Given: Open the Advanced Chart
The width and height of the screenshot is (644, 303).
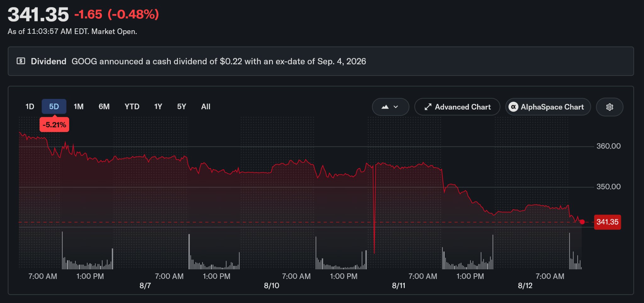Looking at the screenshot, I should [457, 107].
